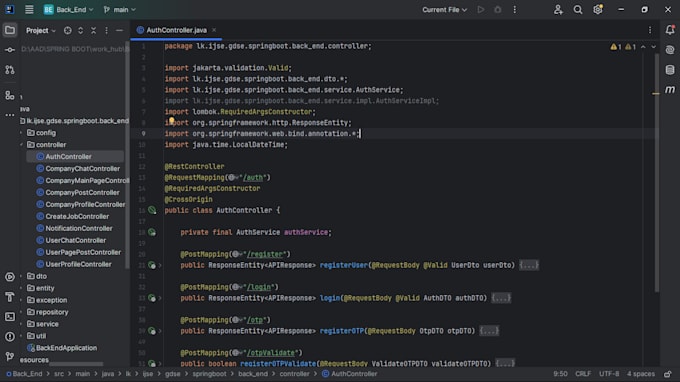The width and height of the screenshot is (680, 382).
Task: Open the warnings inspection widget
Action: [623, 47]
